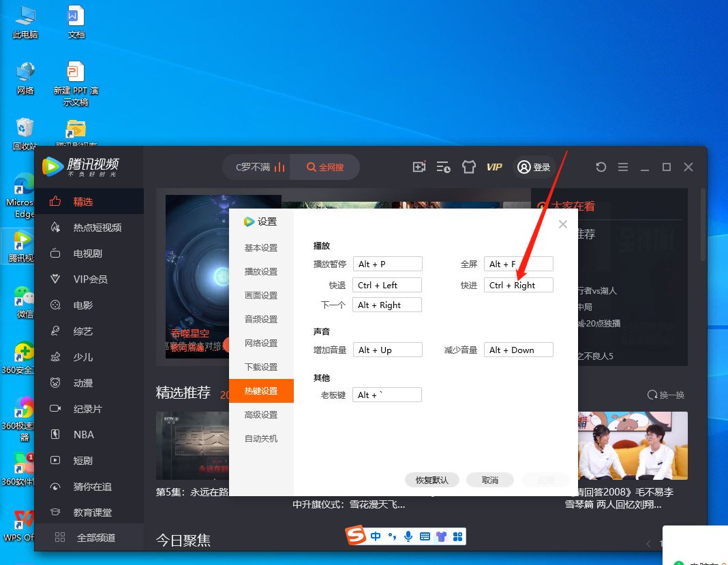Open the VIP会员 sidebar section
Viewport: 728px width, 565px height.
point(89,279)
